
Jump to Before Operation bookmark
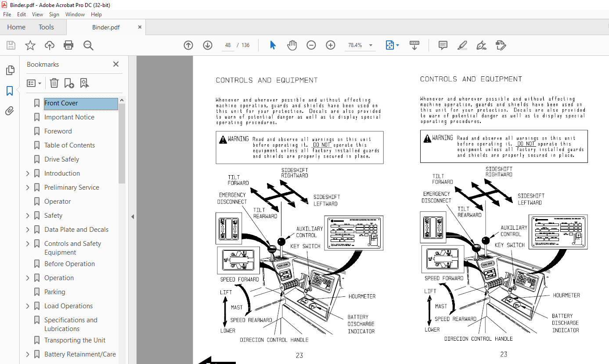[x=69, y=264]
